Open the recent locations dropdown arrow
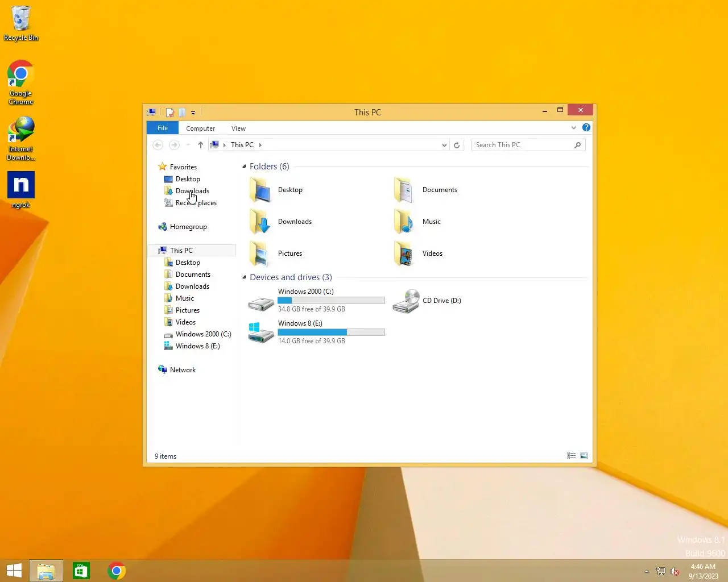Screen dimensions: 728x582 coord(188,145)
